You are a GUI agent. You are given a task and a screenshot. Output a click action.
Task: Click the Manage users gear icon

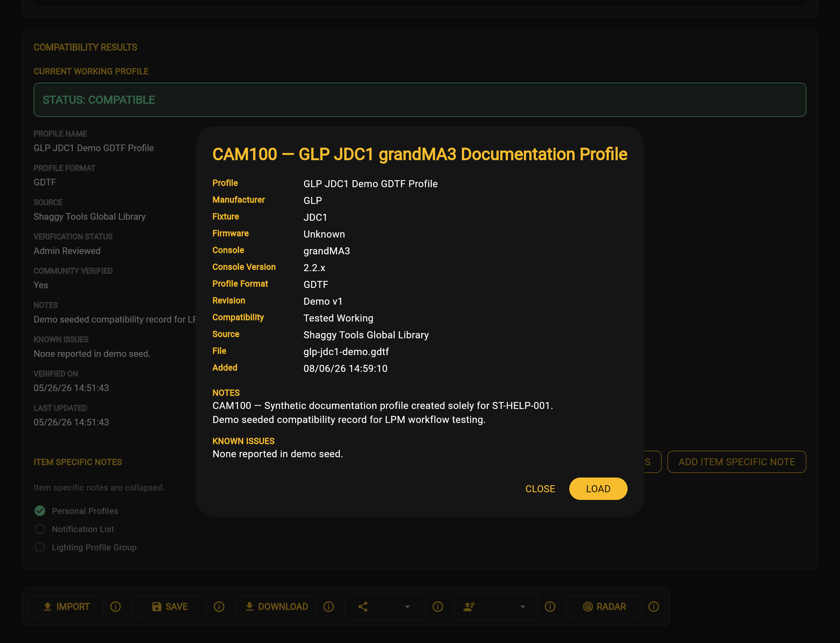click(x=469, y=607)
